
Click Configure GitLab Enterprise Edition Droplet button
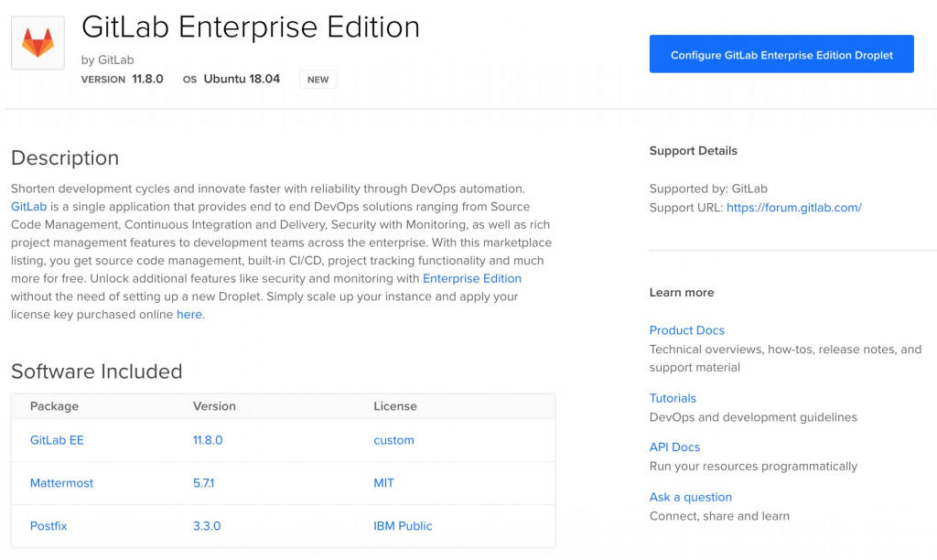[781, 55]
